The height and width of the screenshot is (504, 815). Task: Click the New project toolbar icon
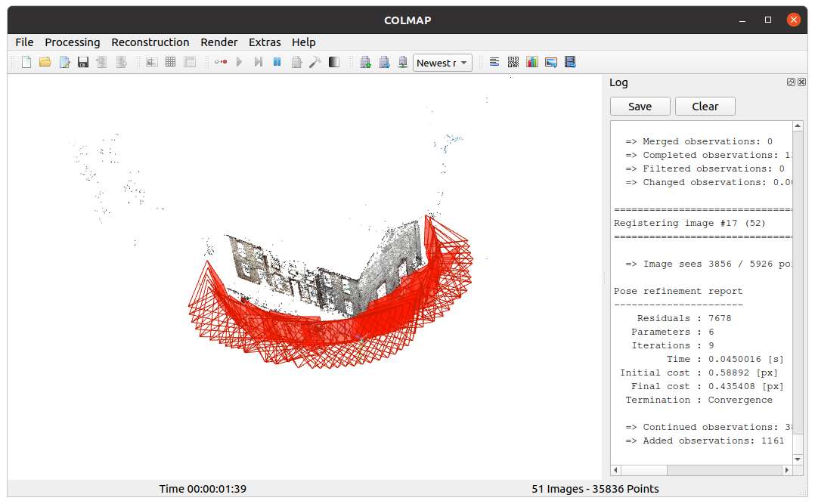coord(26,63)
